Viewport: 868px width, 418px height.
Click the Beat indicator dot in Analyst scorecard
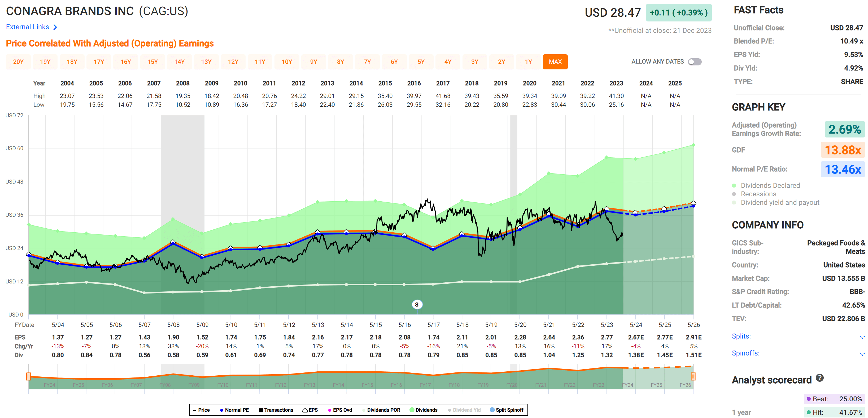coord(809,399)
